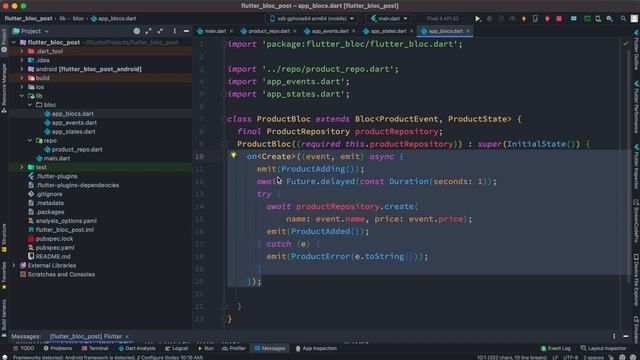This screenshot has width=640, height=360.
Task: Open the Search Everywhere magnifier icon
Action: click(x=623, y=19)
